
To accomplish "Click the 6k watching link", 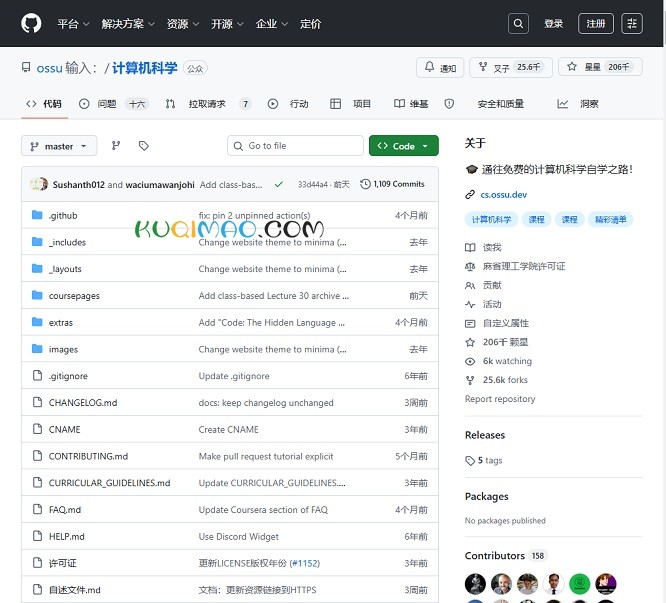I will 507,361.
